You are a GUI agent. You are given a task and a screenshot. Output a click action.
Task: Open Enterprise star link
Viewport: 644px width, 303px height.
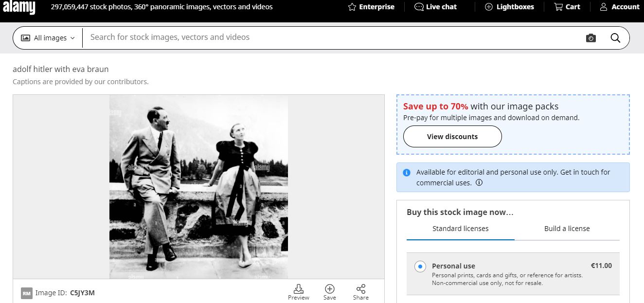[x=371, y=7]
